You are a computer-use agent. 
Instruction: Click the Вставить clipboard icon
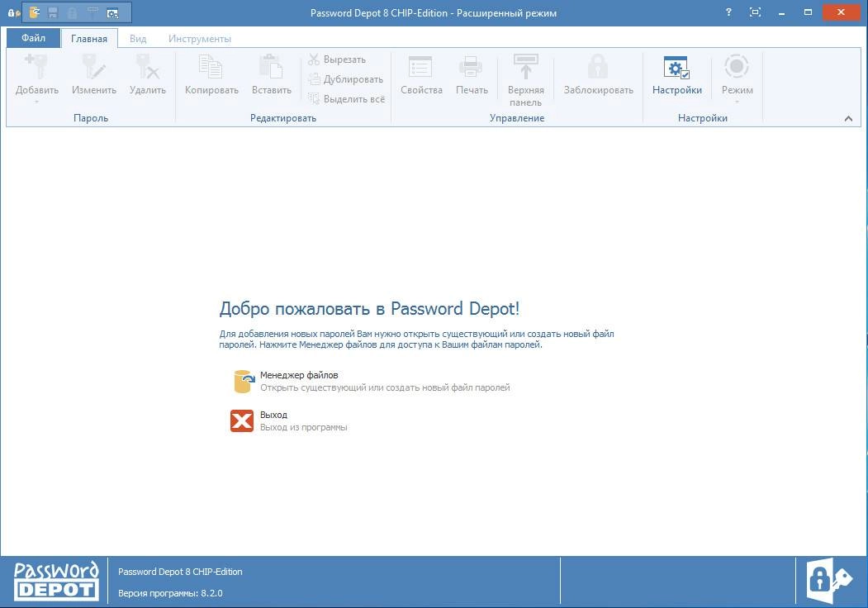coord(271,67)
